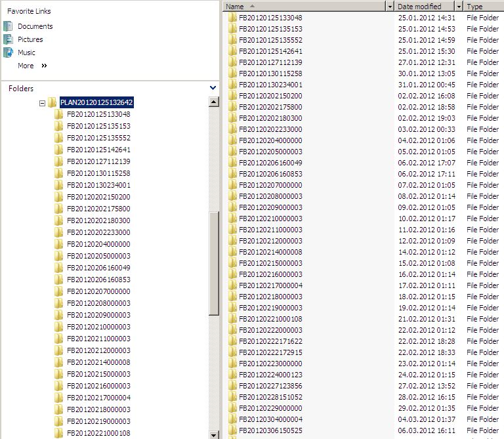Viewport: 504px width, 439px height.
Task: Click list folder icon of FB20120224000123
Action: pyautogui.click(x=232, y=375)
